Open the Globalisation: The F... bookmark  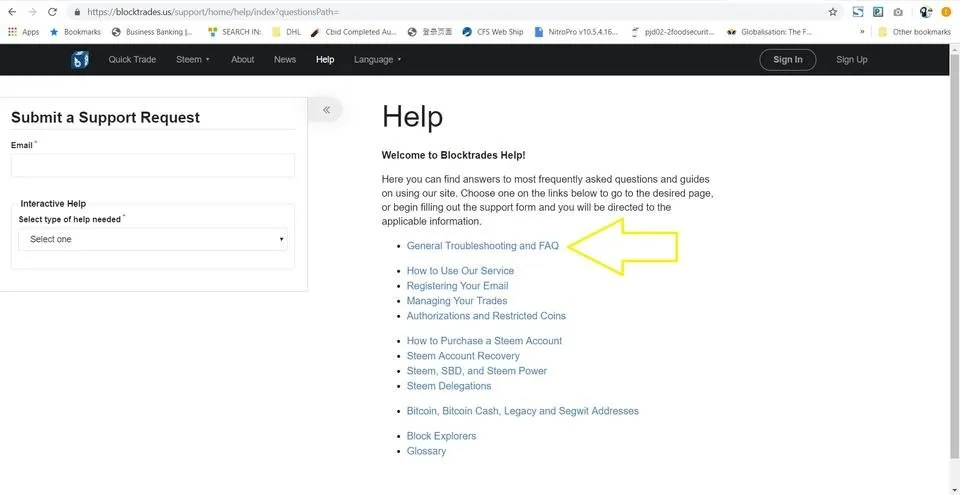[x=770, y=32]
